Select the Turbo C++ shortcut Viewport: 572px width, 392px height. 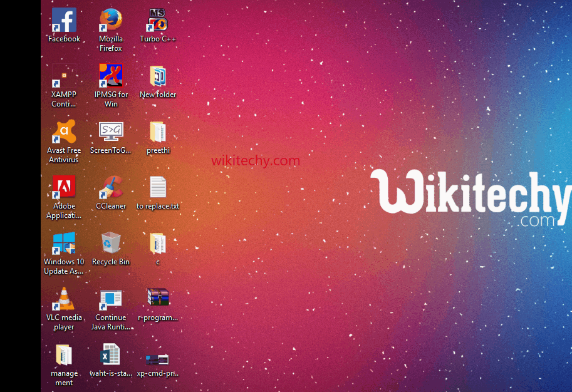pyautogui.click(x=158, y=21)
